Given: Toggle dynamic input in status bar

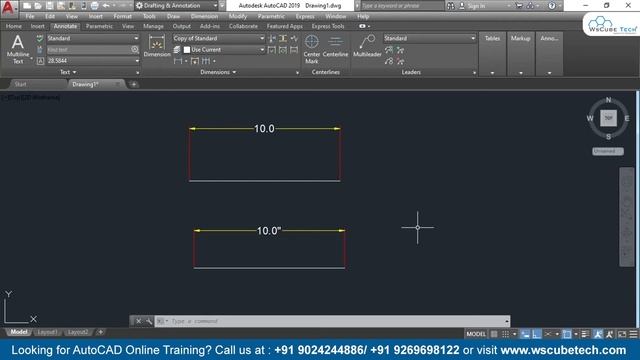Looking at the screenshot, I should (525, 334).
